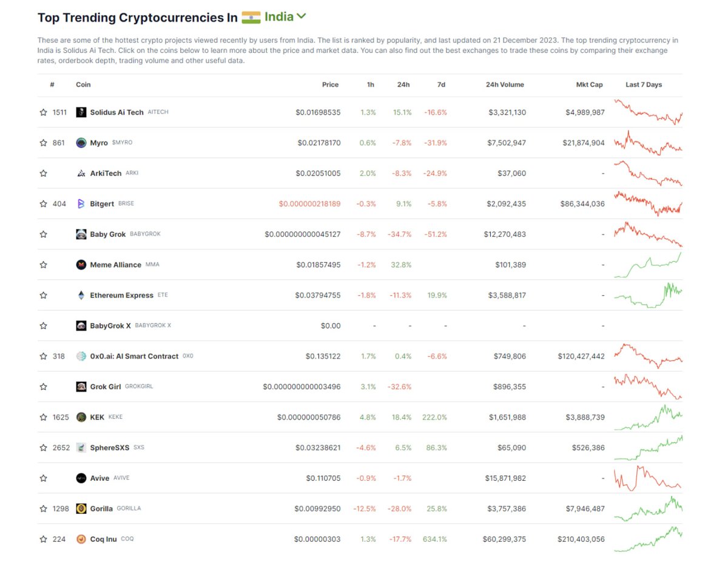728x561 pixels.
Task: Open 0x0.ai: AI Smart Contract link
Action: click(x=134, y=356)
